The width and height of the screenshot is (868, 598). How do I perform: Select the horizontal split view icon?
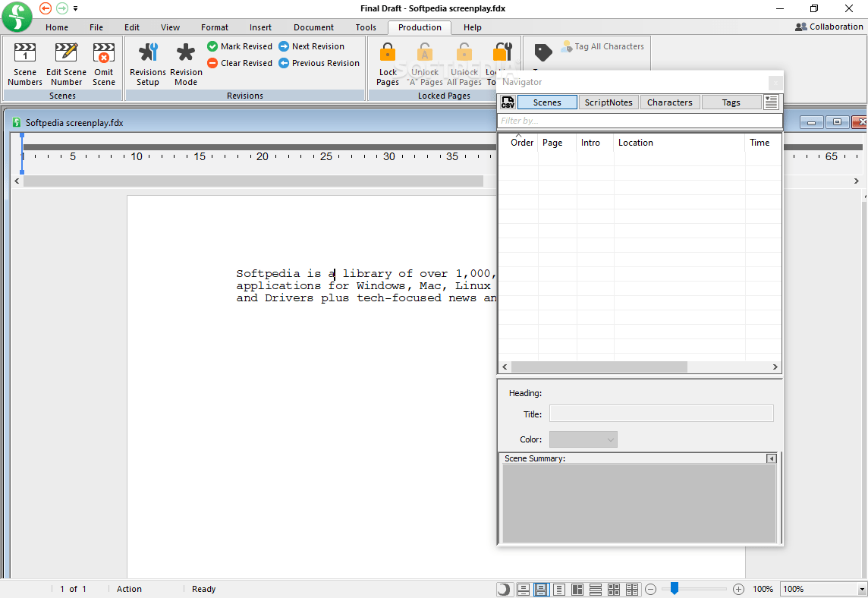(596, 589)
